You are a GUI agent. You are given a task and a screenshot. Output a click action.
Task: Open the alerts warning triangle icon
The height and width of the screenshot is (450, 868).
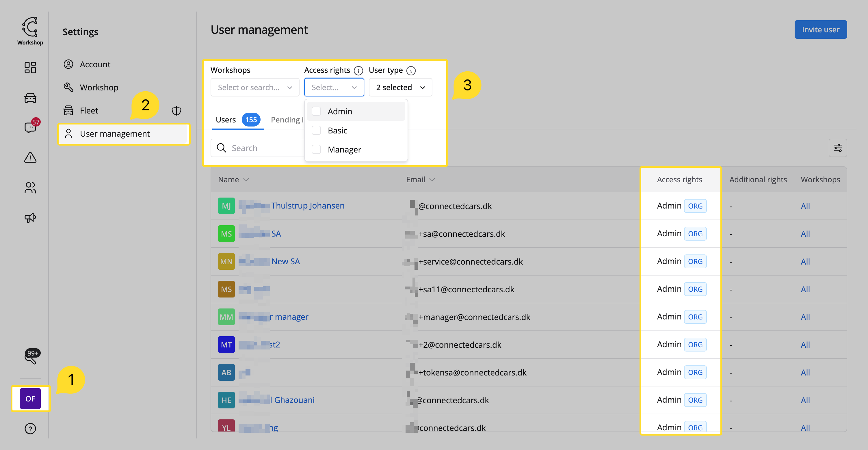point(30,157)
